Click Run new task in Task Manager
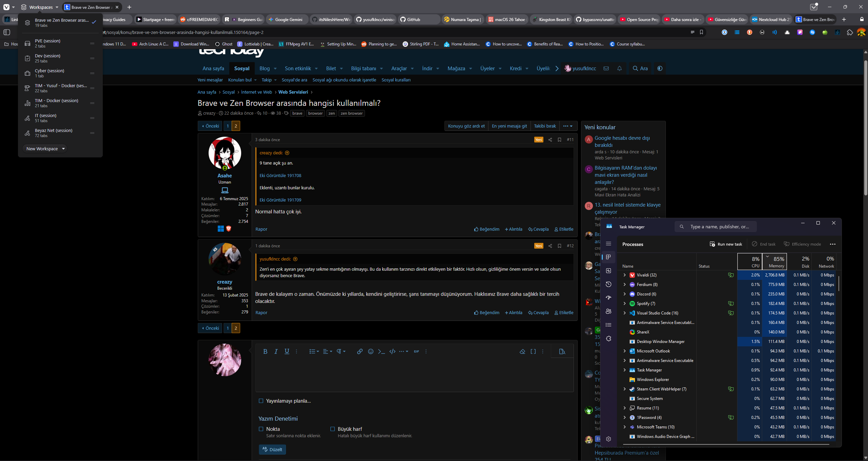Viewport: 868px width, 461px height. pos(726,244)
